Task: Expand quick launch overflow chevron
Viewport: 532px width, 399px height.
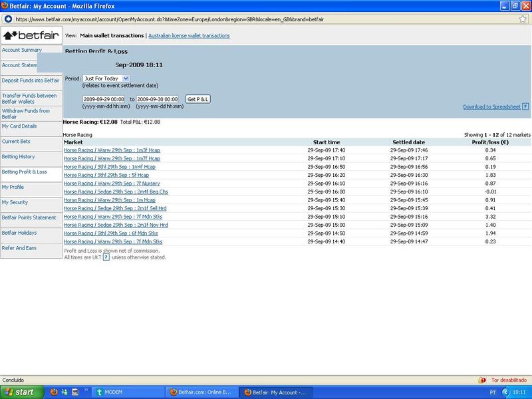Action: click(x=86, y=390)
